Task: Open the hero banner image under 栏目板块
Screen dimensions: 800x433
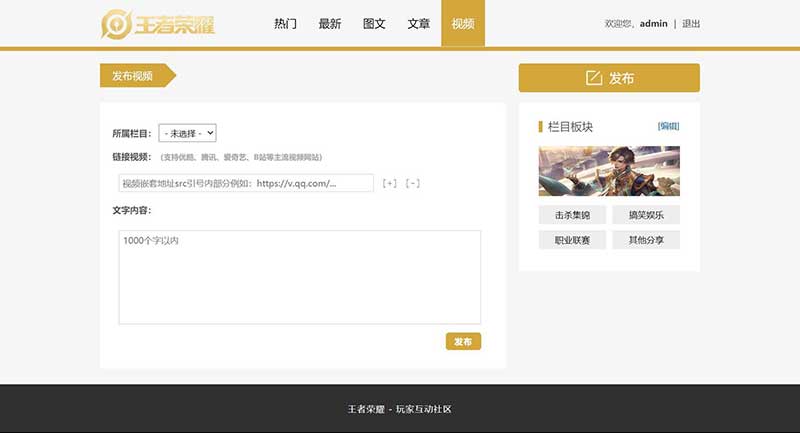Action: (x=609, y=171)
